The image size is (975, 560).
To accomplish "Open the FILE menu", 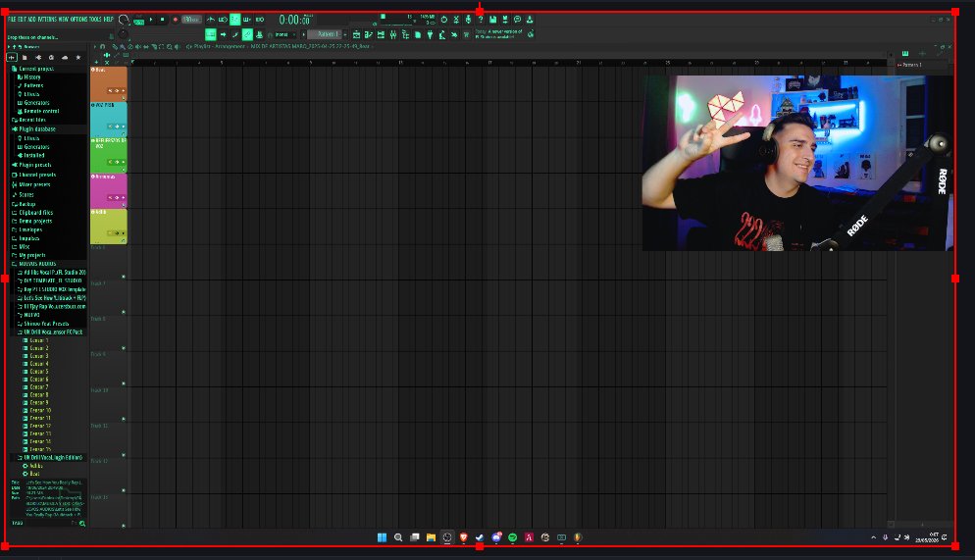I will (12, 20).
